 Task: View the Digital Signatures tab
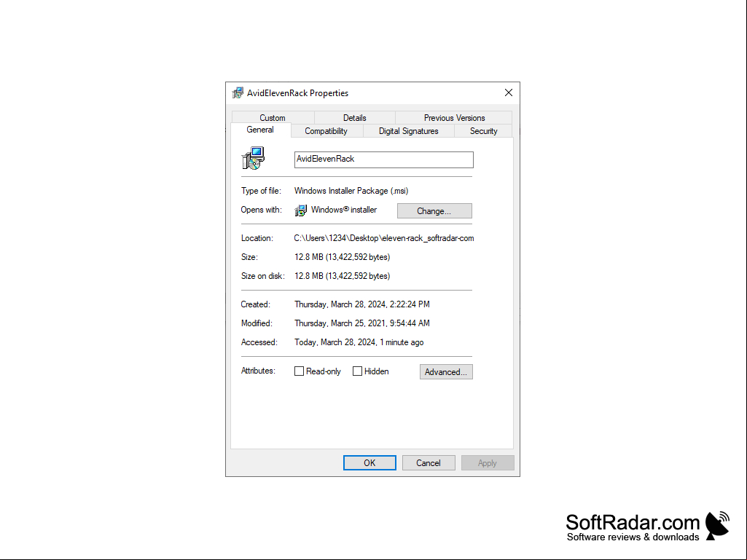pyautogui.click(x=408, y=131)
